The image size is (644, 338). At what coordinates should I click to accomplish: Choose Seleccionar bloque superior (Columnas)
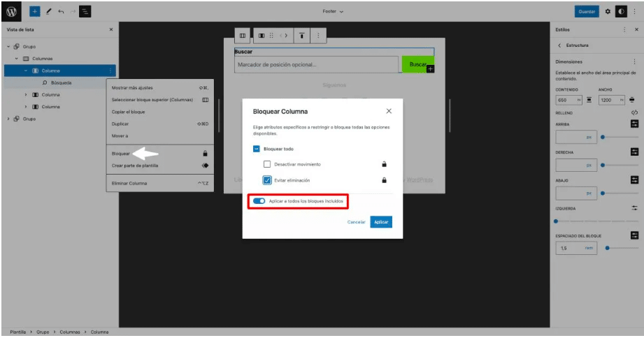click(x=159, y=100)
